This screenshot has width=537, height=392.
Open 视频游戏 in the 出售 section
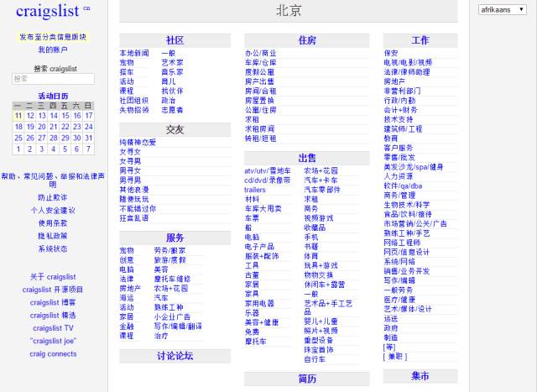pos(319,218)
